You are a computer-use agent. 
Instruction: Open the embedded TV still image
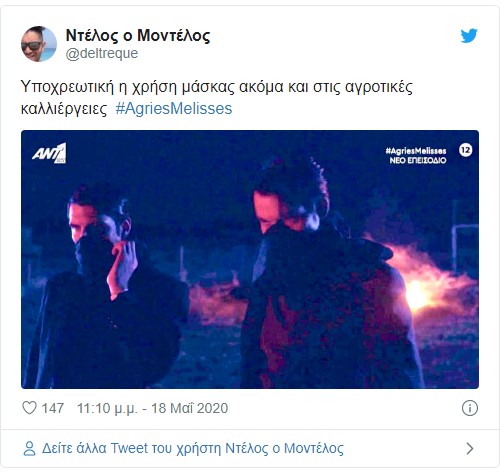250,259
